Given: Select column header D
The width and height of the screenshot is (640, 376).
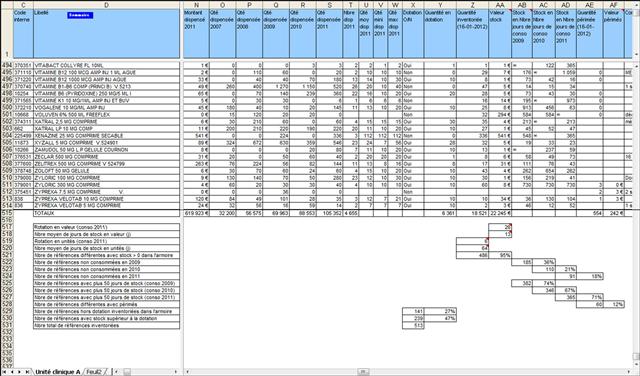Looking at the screenshot, I should [107, 5].
